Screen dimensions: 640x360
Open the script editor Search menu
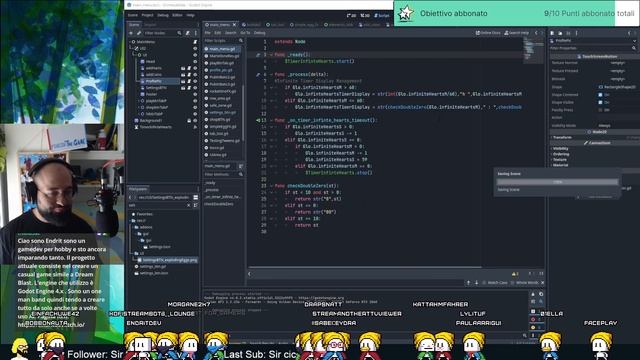(231, 33)
